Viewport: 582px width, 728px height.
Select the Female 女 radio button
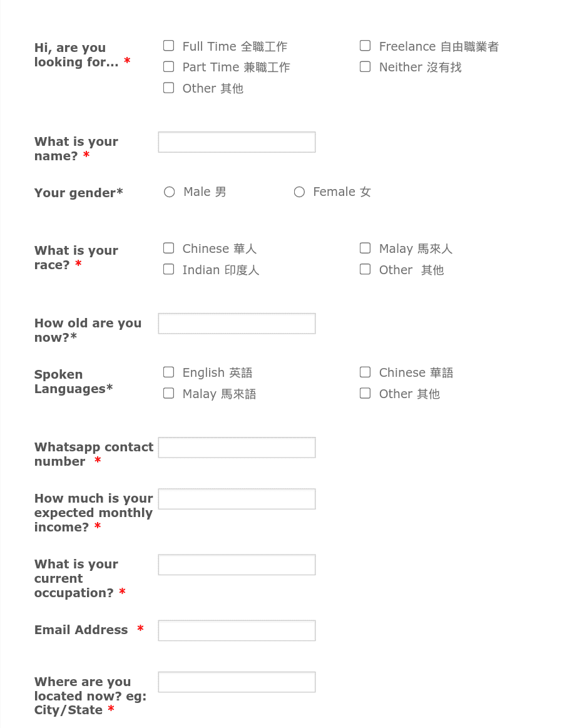click(299, 192)
